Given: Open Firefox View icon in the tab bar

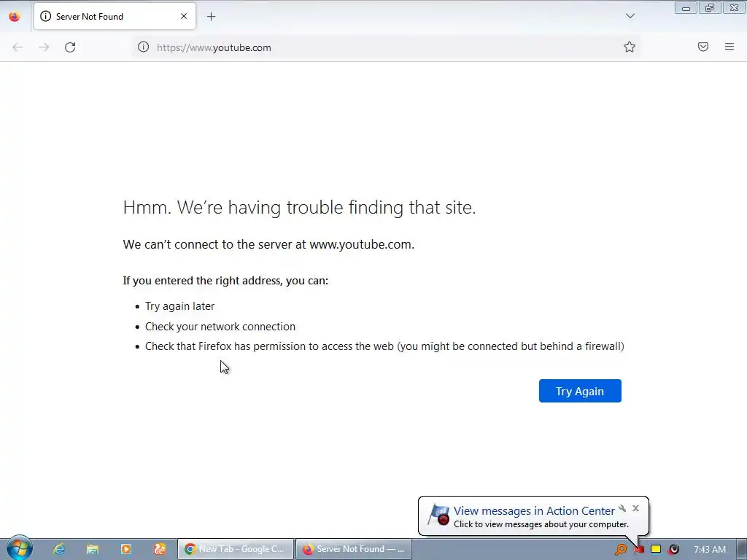Looking at the screenshot, I should pos(15,17).
